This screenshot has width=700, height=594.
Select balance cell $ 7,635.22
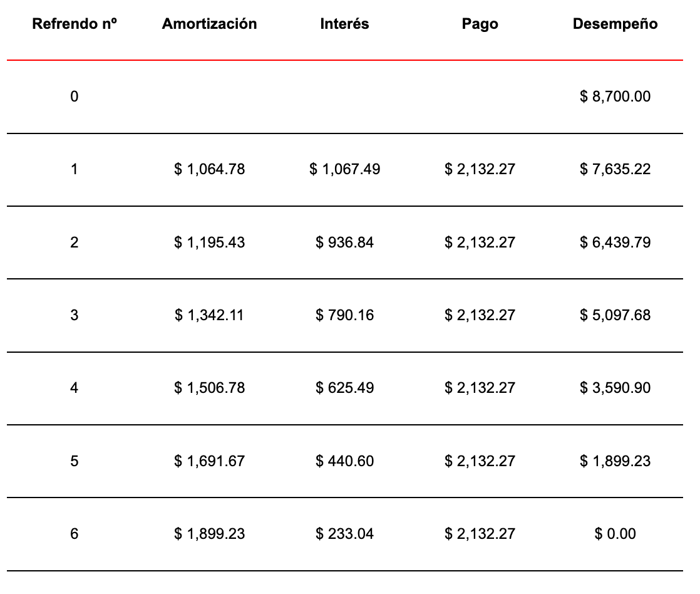click(x=615, y=169)
